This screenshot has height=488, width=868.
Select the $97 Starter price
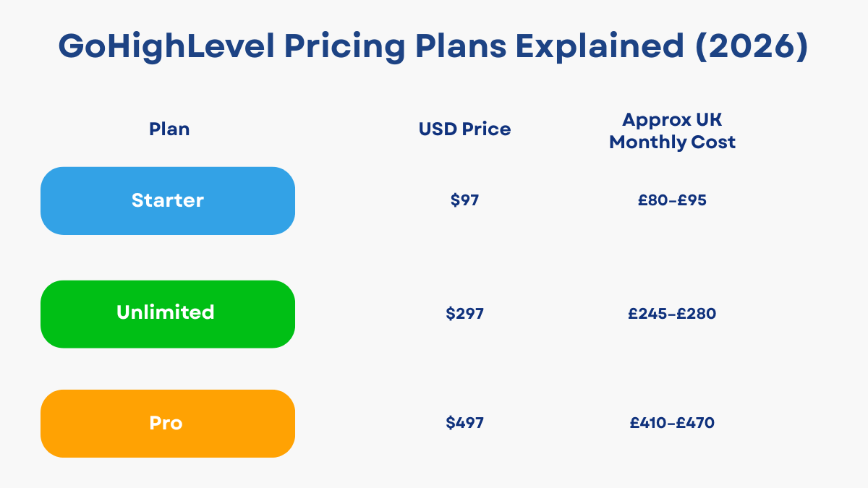464,200
